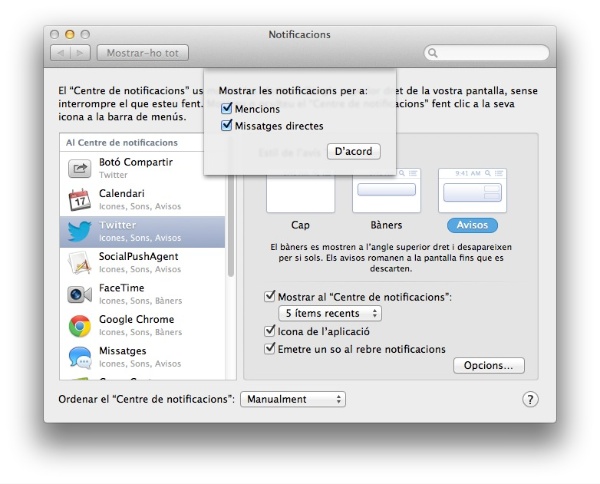Minimize the window with yellow button
Viewport: 600px width, 484px height.
click(70, 34)
